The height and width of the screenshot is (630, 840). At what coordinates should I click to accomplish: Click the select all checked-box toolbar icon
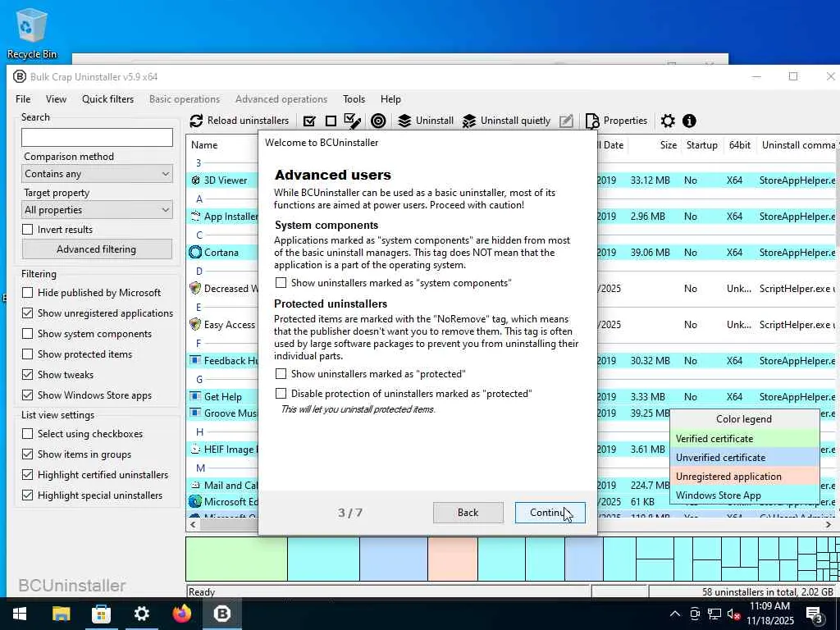pyautogui.click(x=309, y=121)
